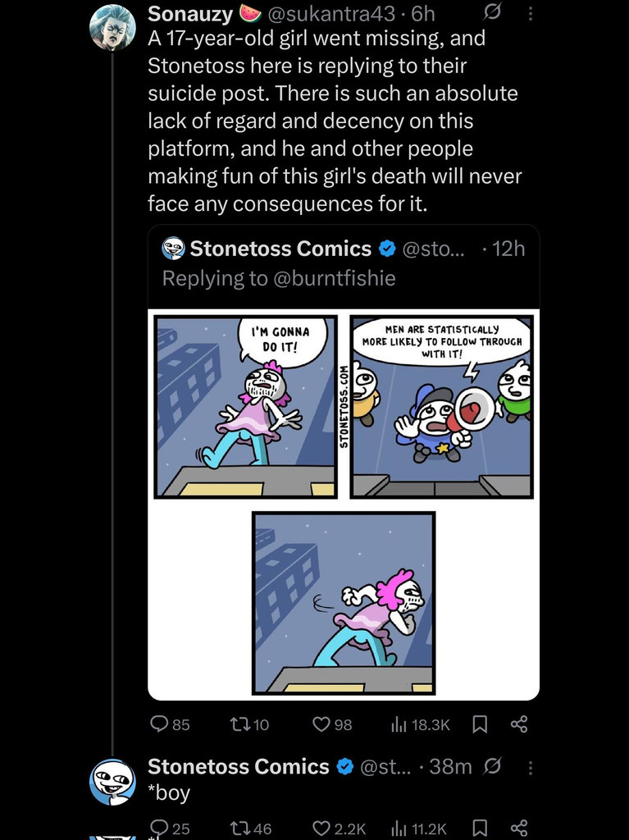Screen dimensions: 629x840
Task: Open Grok icon beside Sonauzy's timestamp
Action: [491, 13]
